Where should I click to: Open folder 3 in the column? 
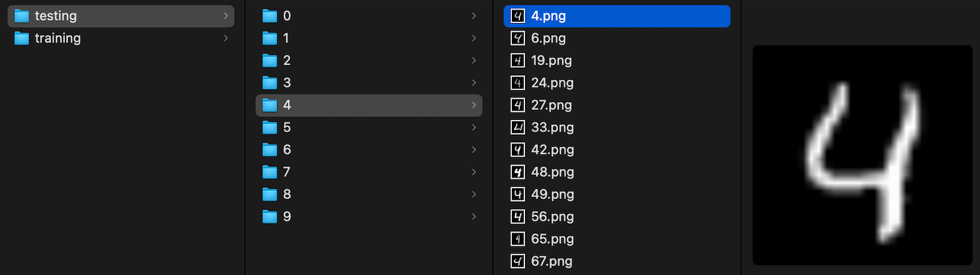click(369, 83)
